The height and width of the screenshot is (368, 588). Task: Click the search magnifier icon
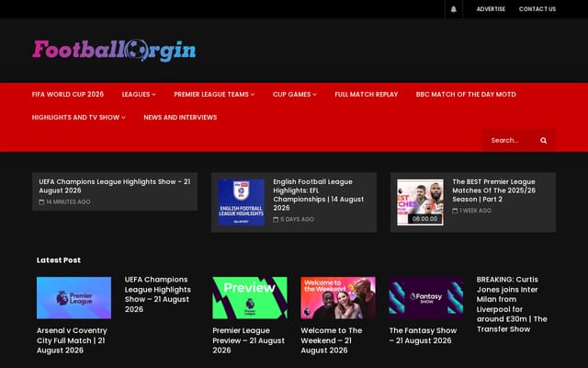coord(543,141)
